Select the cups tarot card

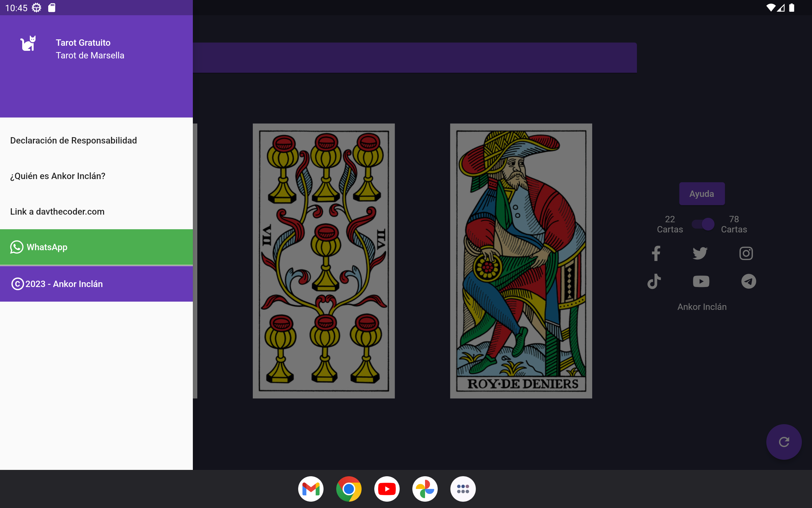click(x=324, y=261)
